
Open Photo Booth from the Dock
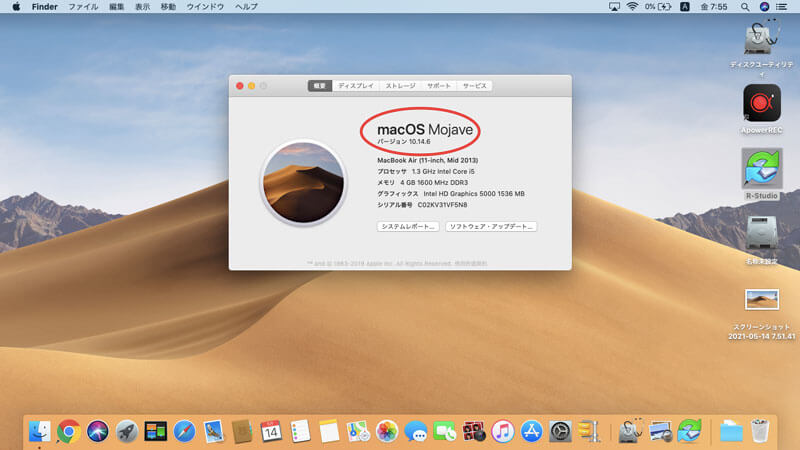[x=473, y=432]
